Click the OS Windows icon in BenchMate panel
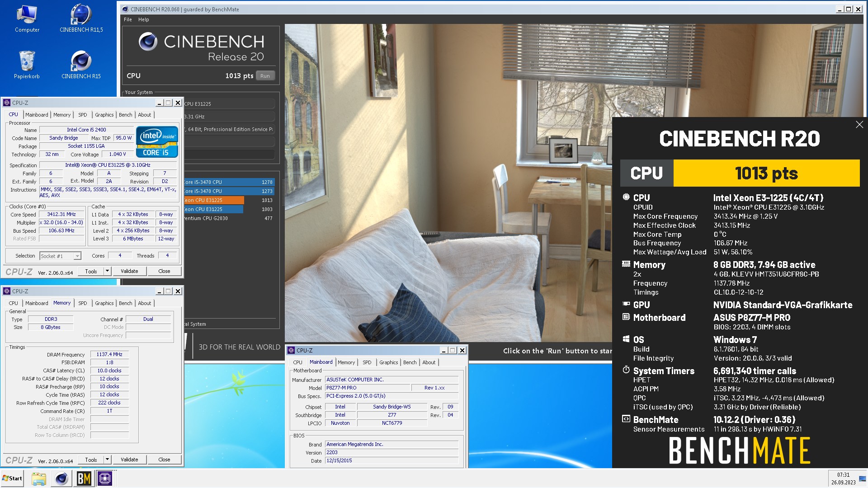Screen dimensions: 868x488 (626, 339)
